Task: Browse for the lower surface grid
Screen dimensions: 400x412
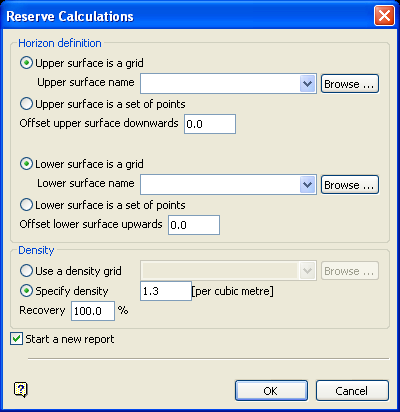Action: click(x=350, y=185)
